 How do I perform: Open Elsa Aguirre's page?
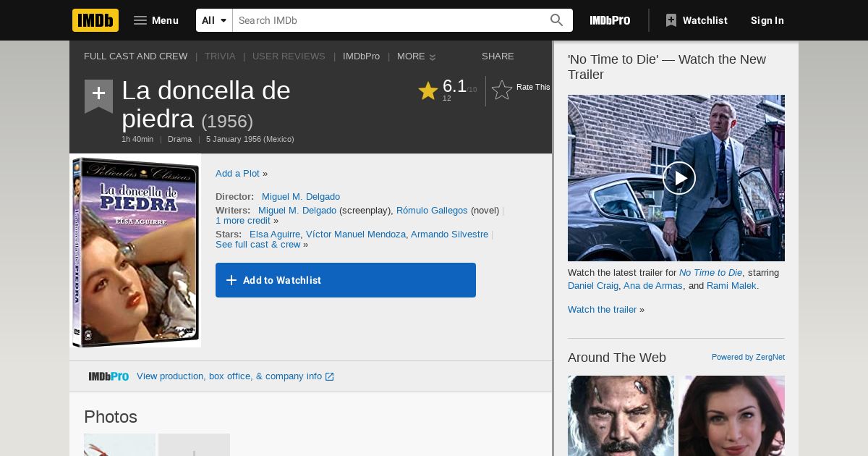[275, 235]
